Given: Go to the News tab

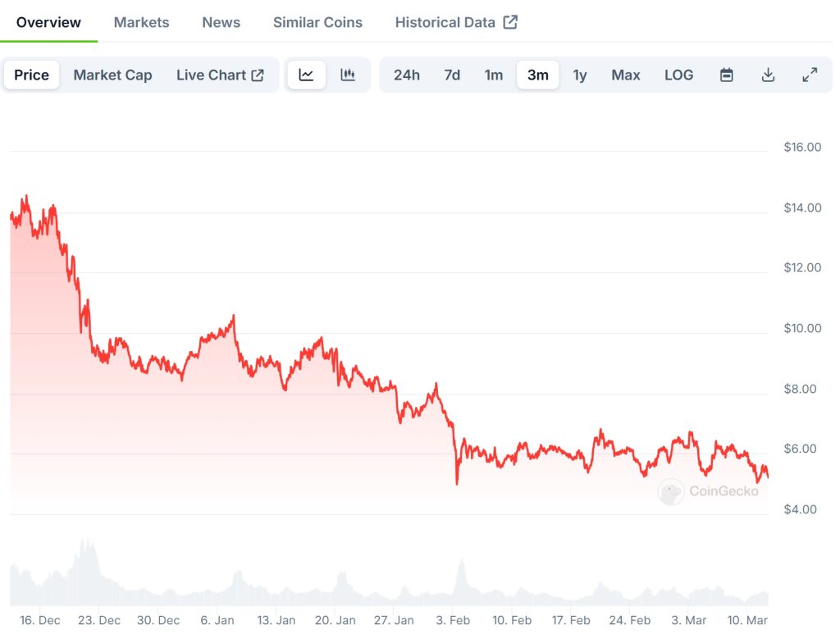Looking at the screenshot, I should pos(221,22).
